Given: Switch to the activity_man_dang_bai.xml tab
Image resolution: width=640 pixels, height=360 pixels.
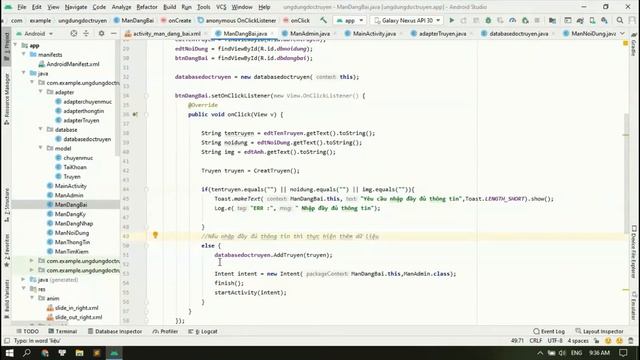Looking at the screenshot, I should (x=167, y=33).
